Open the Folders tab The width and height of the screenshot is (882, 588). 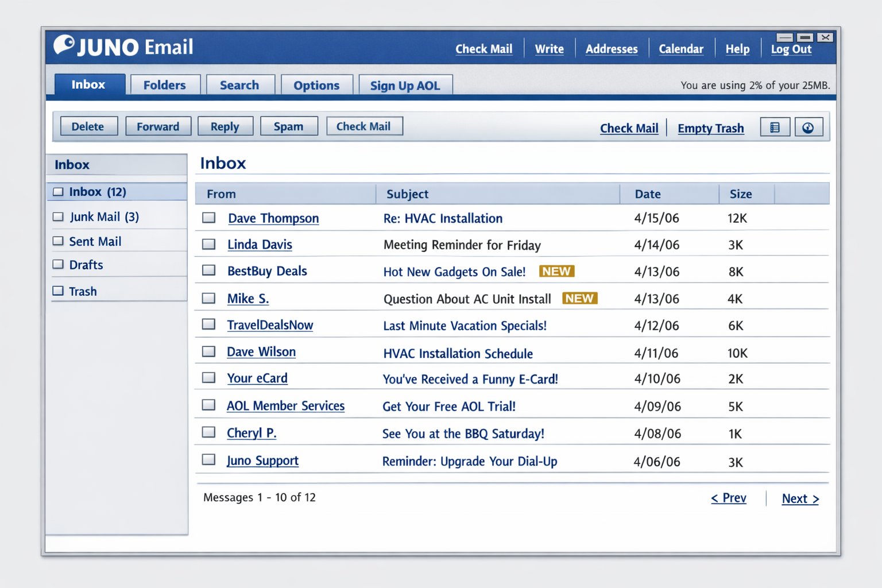pos(165,85)
